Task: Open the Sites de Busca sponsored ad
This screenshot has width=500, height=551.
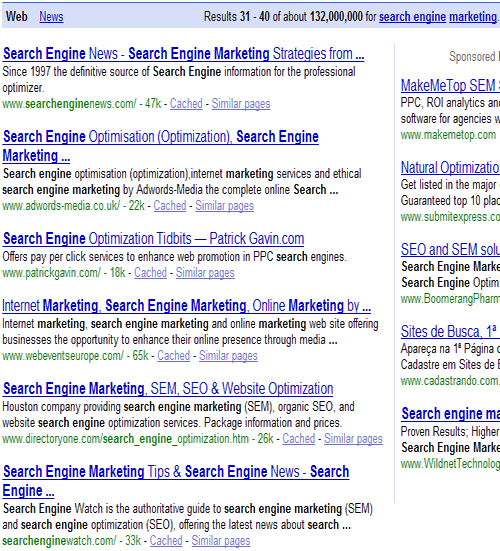Action: tap(450, 331)
